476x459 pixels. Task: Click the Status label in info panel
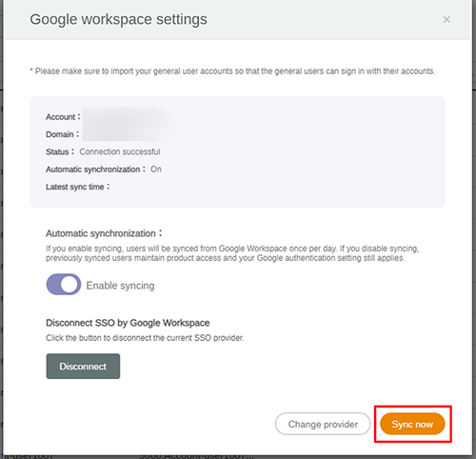pos(60,151)
